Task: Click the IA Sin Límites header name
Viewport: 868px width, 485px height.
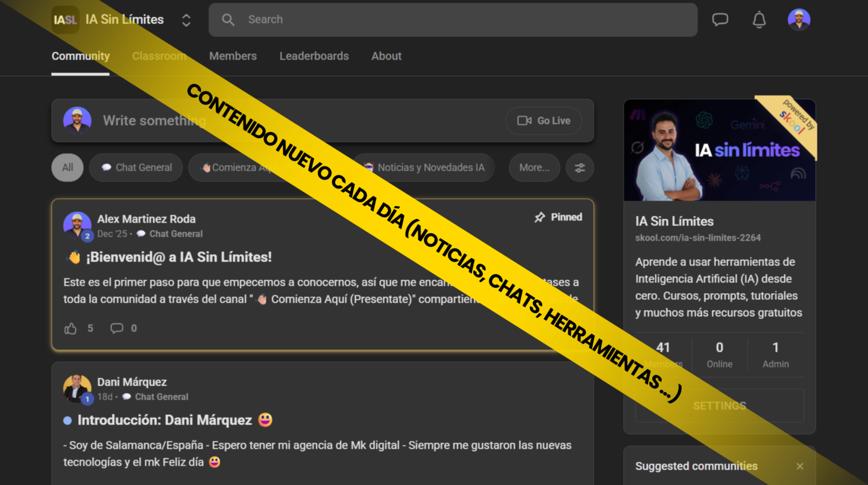Action: (125, 20)
